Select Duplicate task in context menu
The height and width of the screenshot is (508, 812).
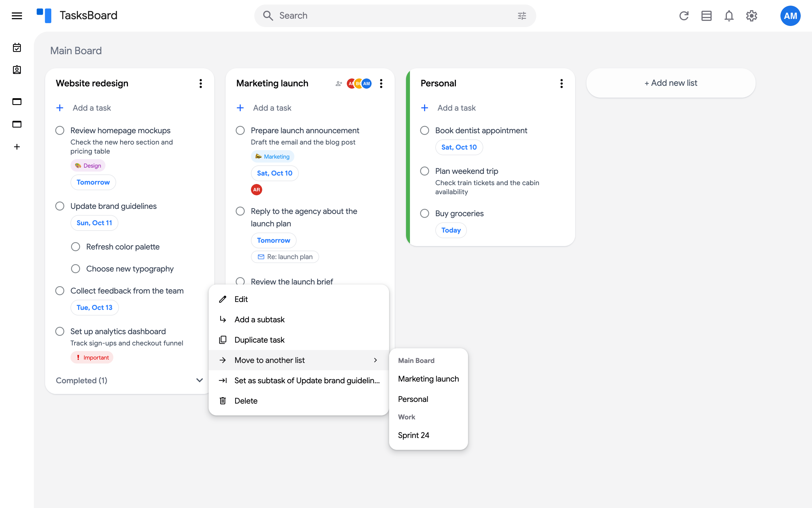pos(299,340)
